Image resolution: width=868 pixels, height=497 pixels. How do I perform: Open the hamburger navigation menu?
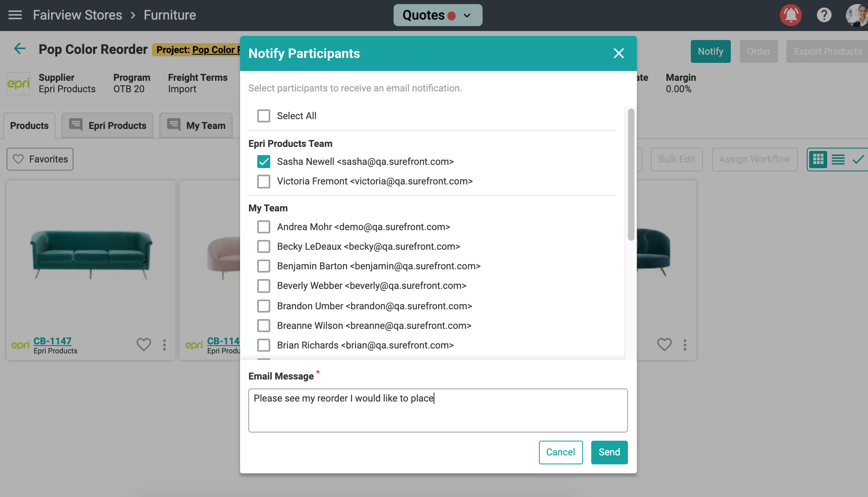(x=15, y=15)
